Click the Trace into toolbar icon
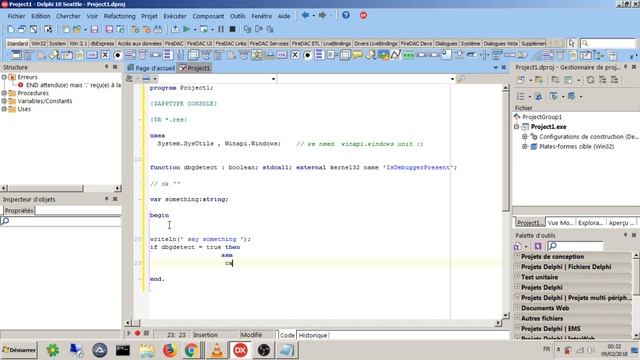 pos(247,29)
